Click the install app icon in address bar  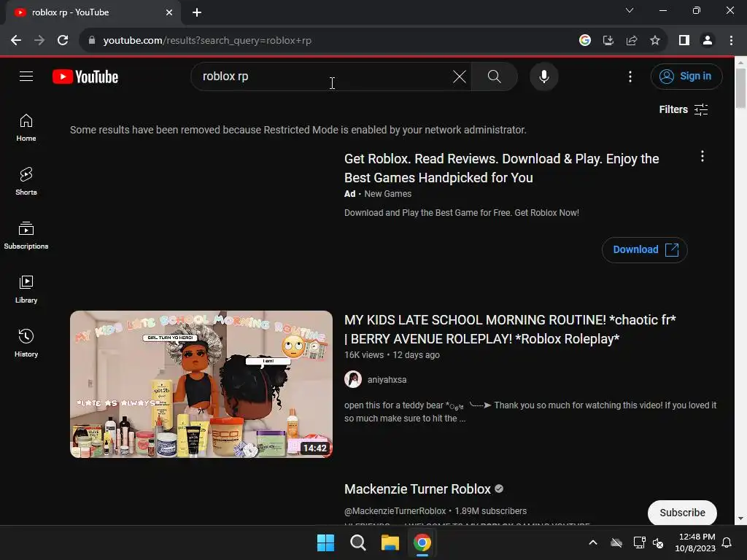click(608, 41)
